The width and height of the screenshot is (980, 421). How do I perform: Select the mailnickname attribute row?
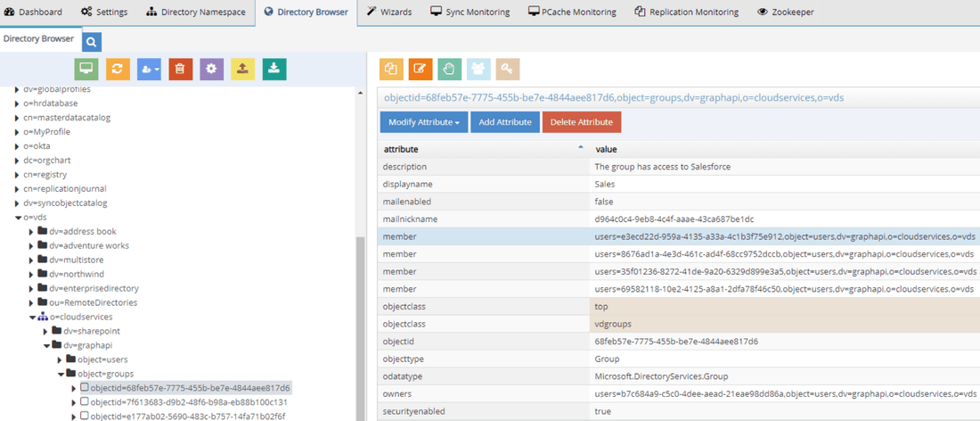coord(680,219)
